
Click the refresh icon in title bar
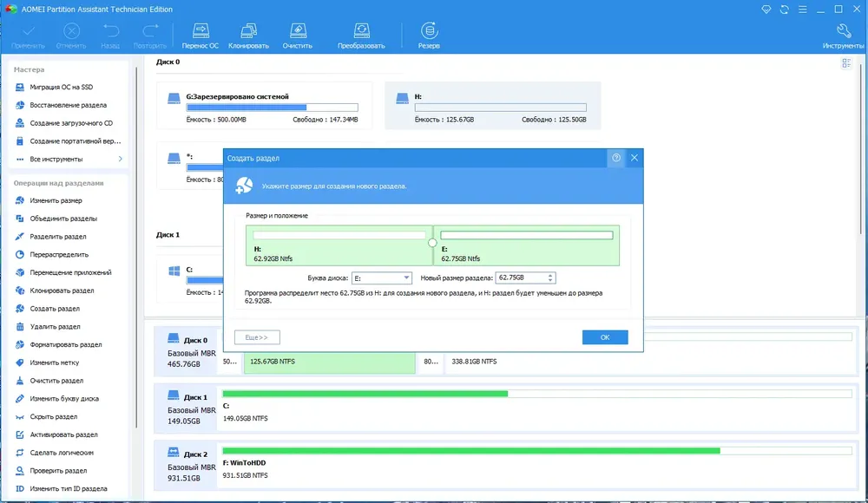point(785,10)
